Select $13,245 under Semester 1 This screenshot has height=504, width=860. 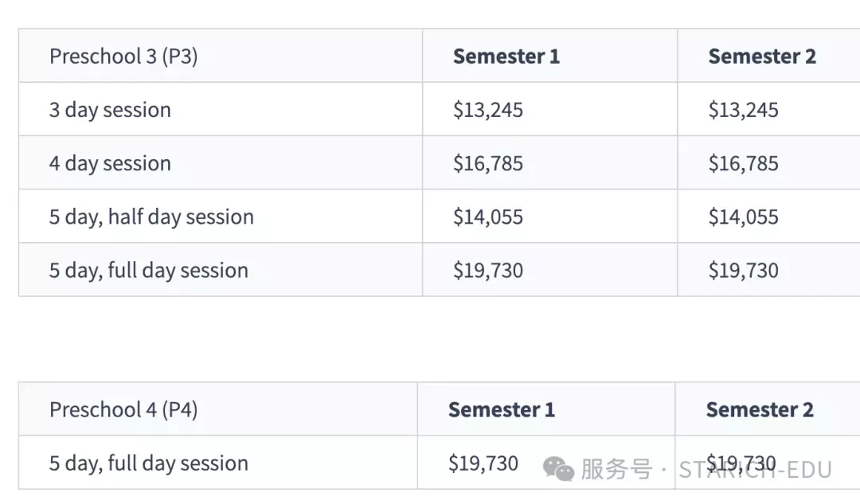[488, 110]
